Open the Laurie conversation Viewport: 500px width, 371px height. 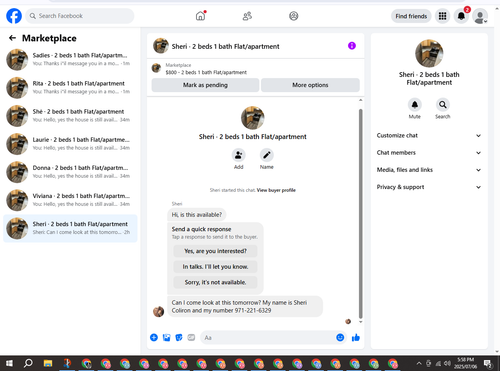pos(70,144)
